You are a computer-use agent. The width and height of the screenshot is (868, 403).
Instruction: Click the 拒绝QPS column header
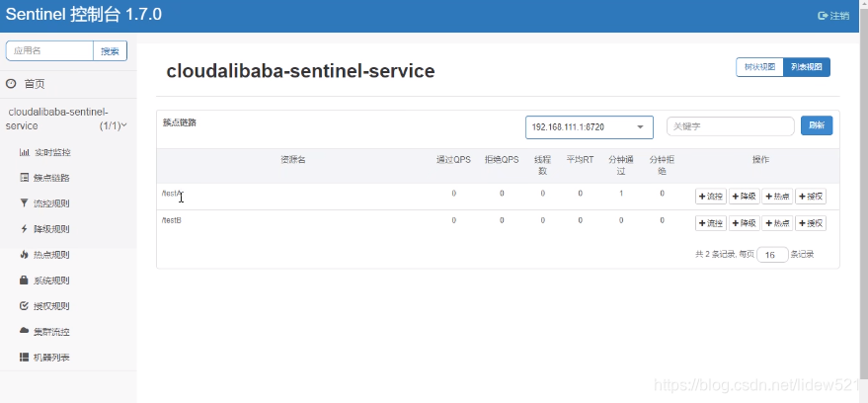click(502, 159)
